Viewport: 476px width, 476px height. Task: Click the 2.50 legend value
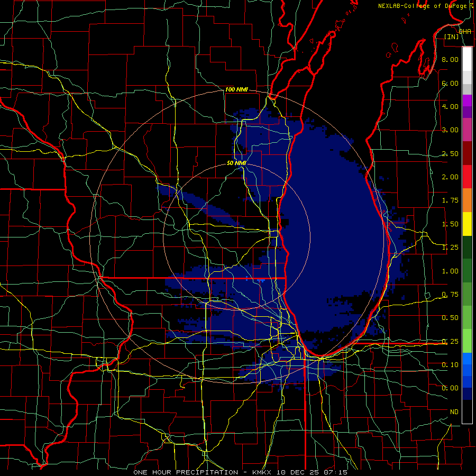pyautogui.click(x=450, y=153)
